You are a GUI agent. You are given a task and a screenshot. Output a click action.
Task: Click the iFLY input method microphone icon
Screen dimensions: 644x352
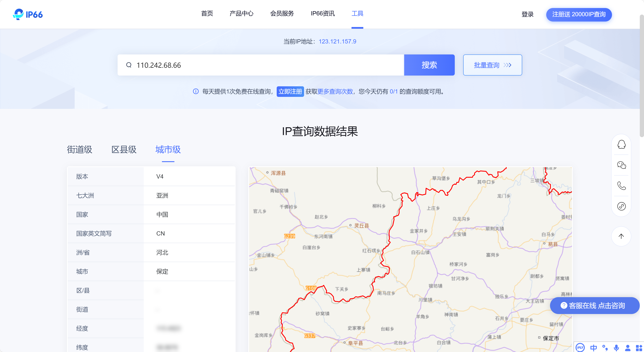[x=616, y=348]
